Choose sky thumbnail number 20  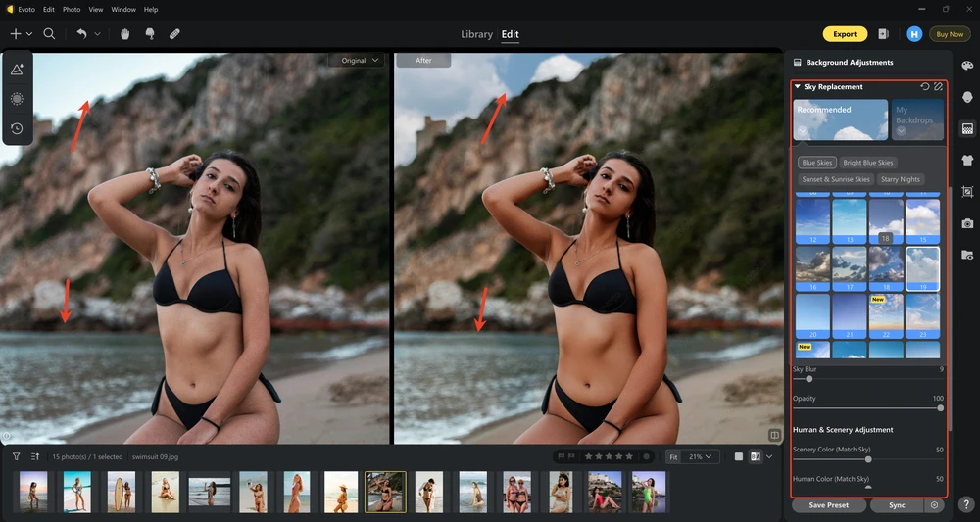(x=813, y=316)
